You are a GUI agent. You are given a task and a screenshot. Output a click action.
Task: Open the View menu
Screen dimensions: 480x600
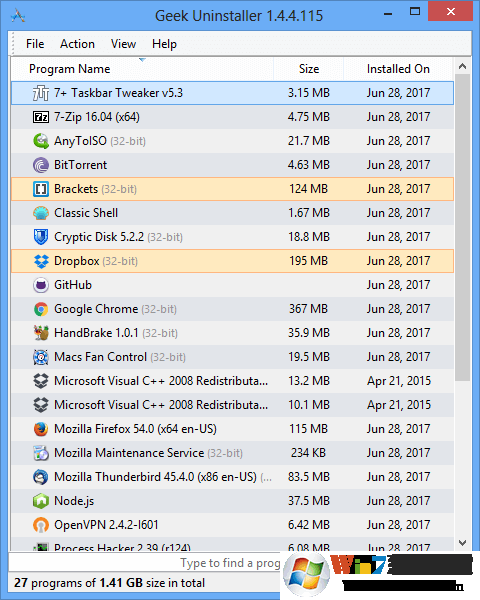[x=123, y=44]
